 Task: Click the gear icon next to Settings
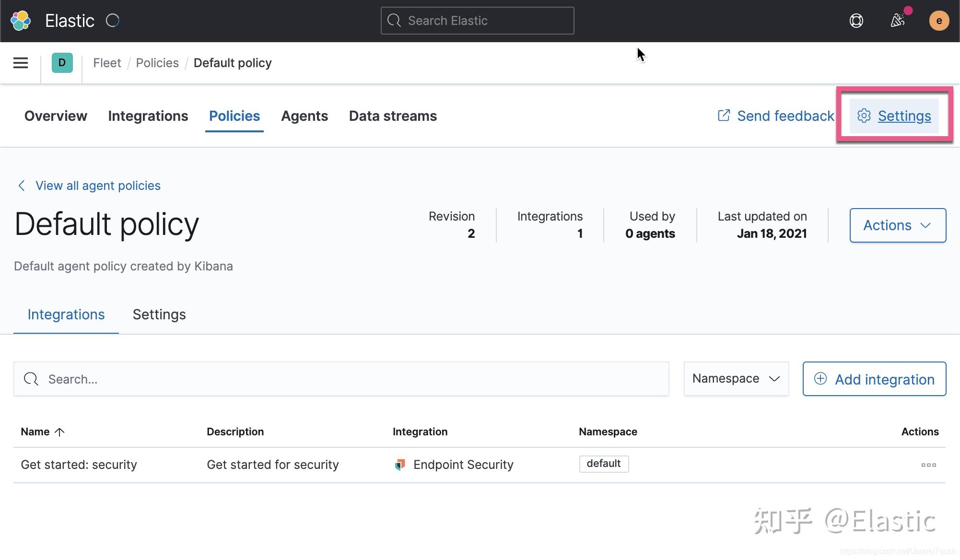[x=864, y=116]
